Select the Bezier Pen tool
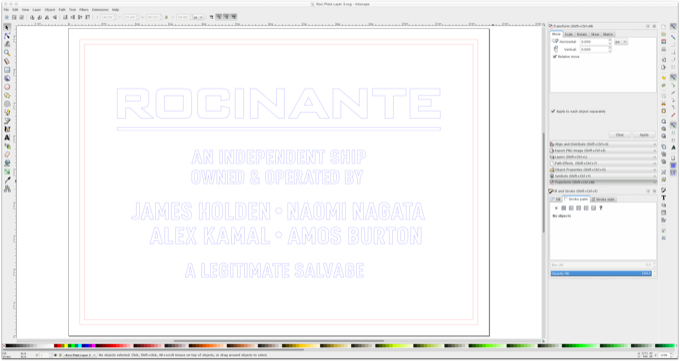 pyautogui.click(x=7, y=121)
